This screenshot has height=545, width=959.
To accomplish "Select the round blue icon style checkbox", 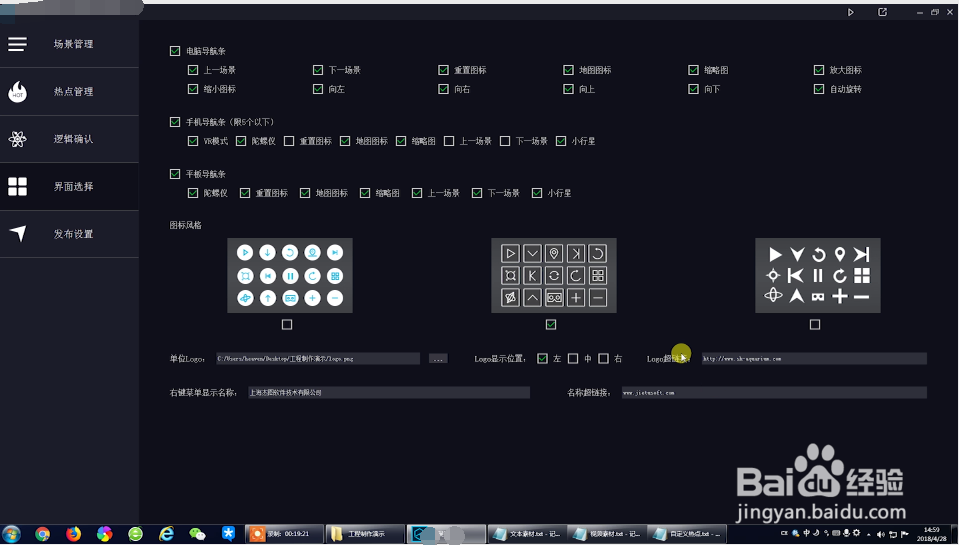I will coord(287,325).
